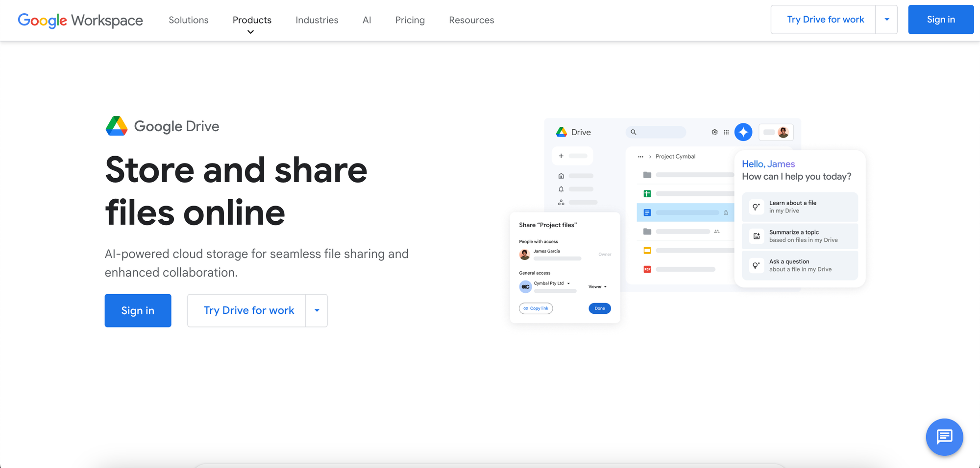Click the Google Drive triangle logo
The image size is (980, 468).
117,126
